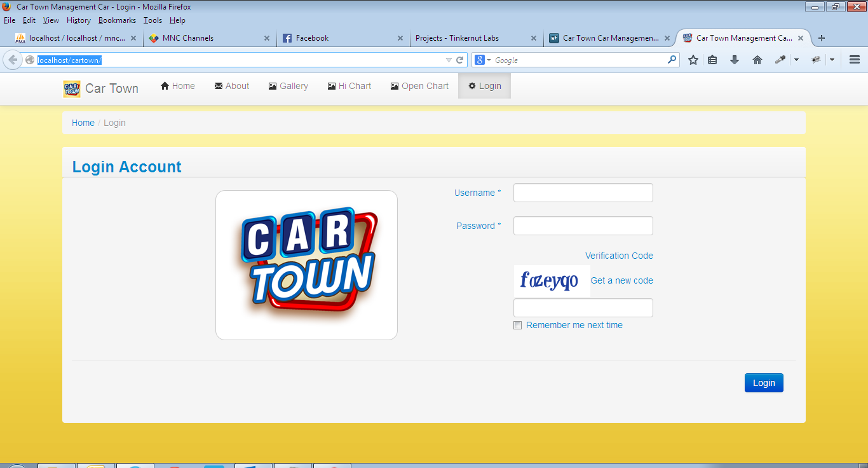Click the gear icon on the Login tab
The width and height of the screenshot is (868, 468).
471,85
